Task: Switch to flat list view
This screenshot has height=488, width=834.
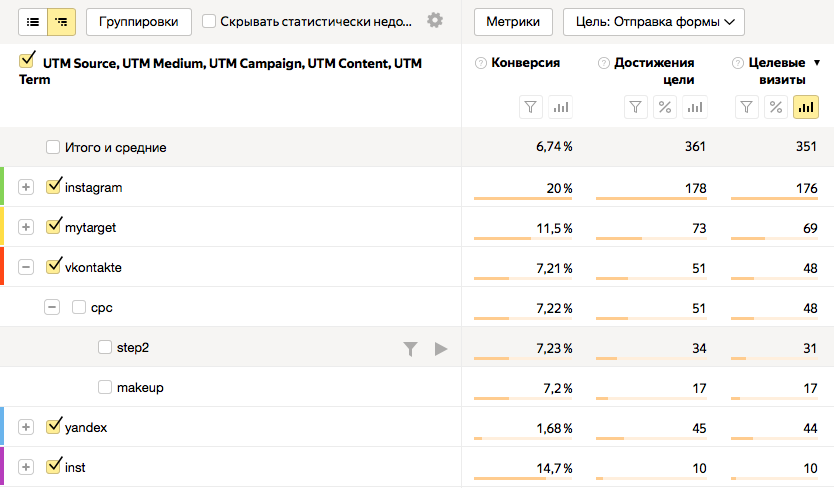Action: click(x=33, y=21)
